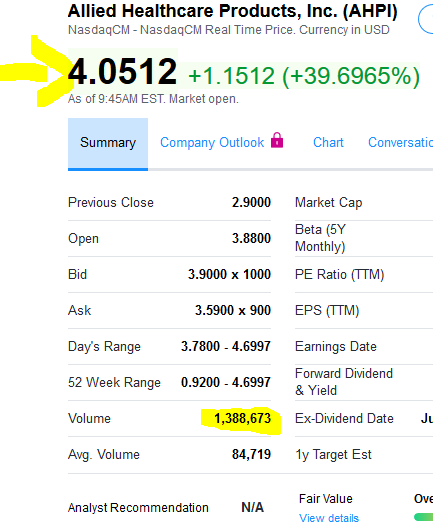Viewport: 433px width, 530px height.
Task: Click the EPS (TTM) label
Action: click(327, 310)
